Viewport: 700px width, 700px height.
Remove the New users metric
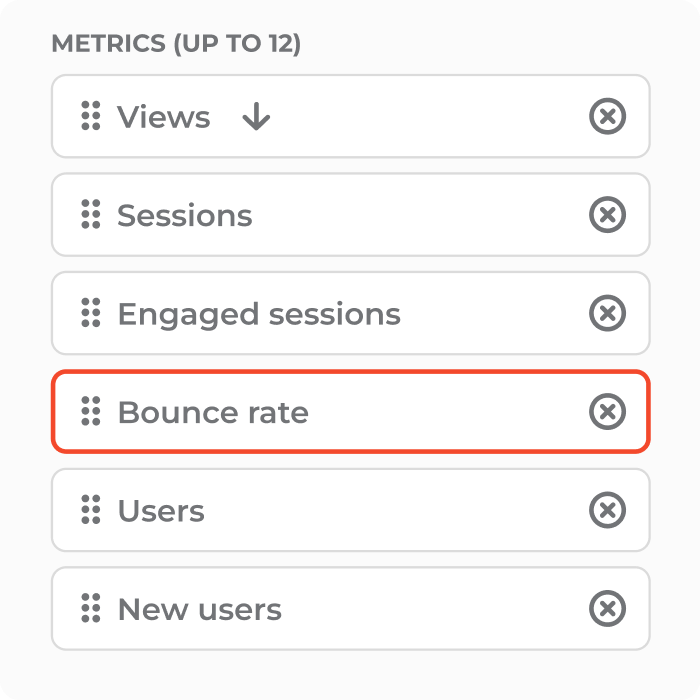pyautogui.click(x=607, y=608)
